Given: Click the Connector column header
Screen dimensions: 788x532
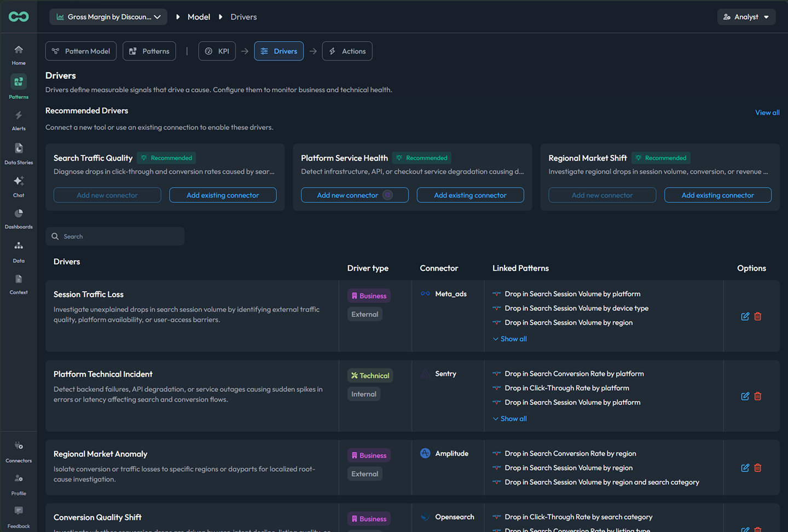Looking at the screenshot, I should 439,268.
